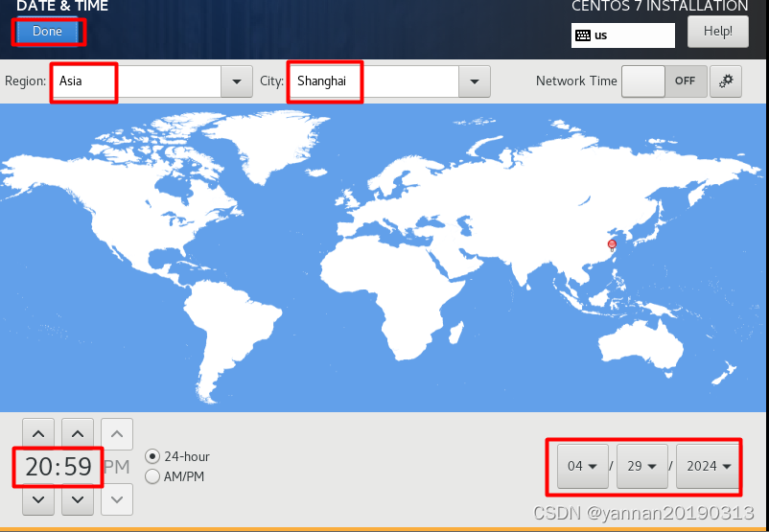
Task: Decrease the hours with down arrow
Action: pos(38,499)
